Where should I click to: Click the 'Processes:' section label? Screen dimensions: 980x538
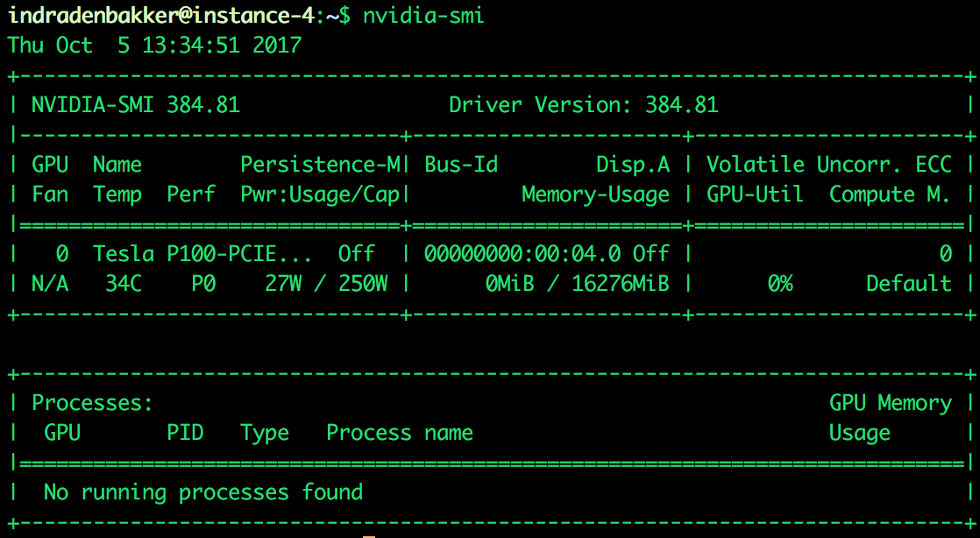click(x=93, y=403)
